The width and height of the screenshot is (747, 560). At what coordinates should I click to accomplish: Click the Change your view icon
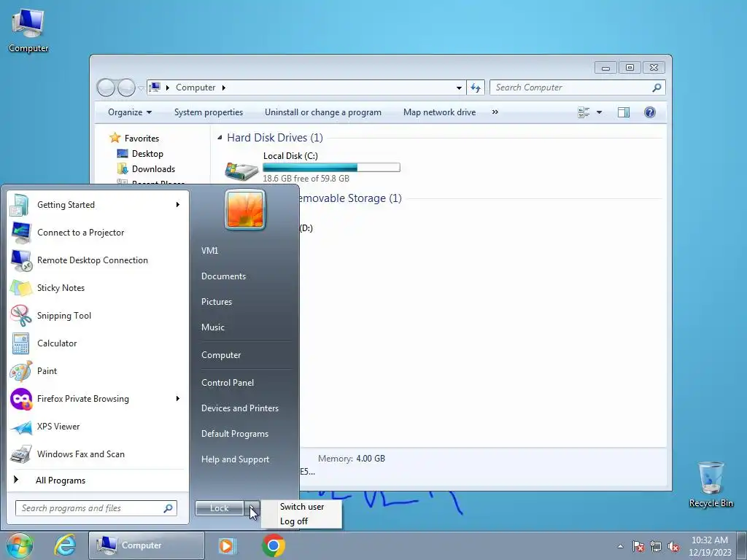(584, 112)
